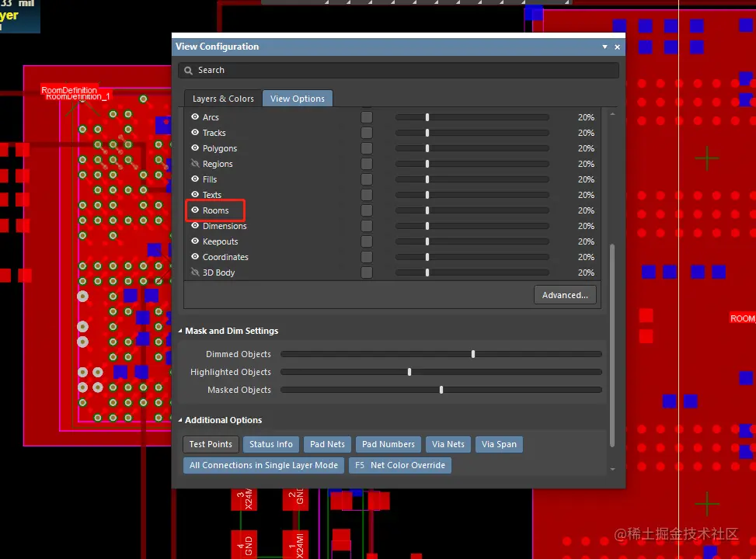Toggle F5 Net Color Override
This screenshot has height=559, width=756.
click(x=399, y=465)
